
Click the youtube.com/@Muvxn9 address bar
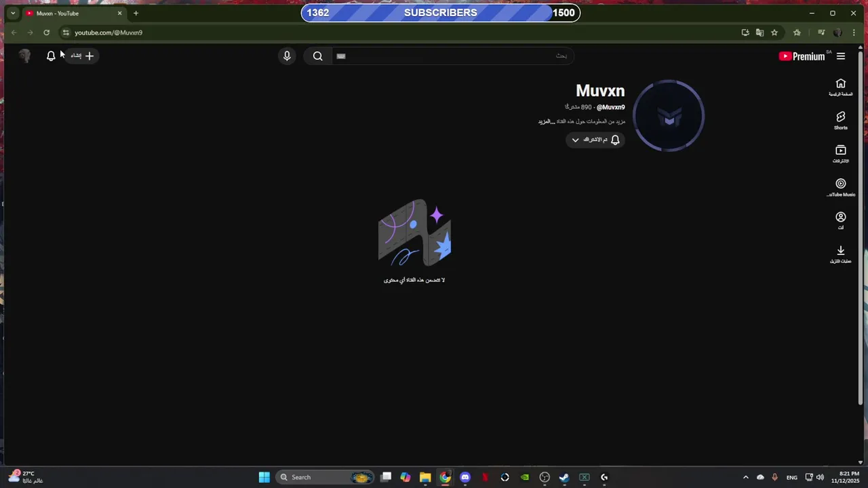108,33
